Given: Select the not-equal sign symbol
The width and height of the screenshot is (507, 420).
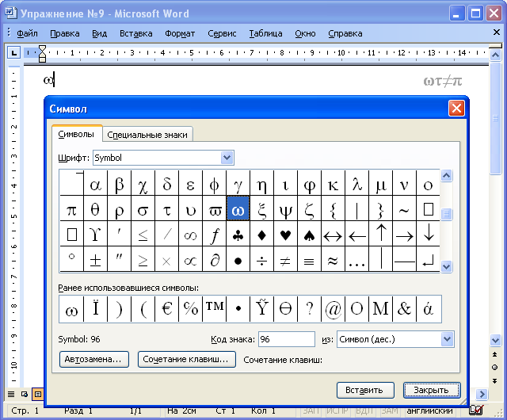Looking at the screenshot, I should tap(285, 259).
